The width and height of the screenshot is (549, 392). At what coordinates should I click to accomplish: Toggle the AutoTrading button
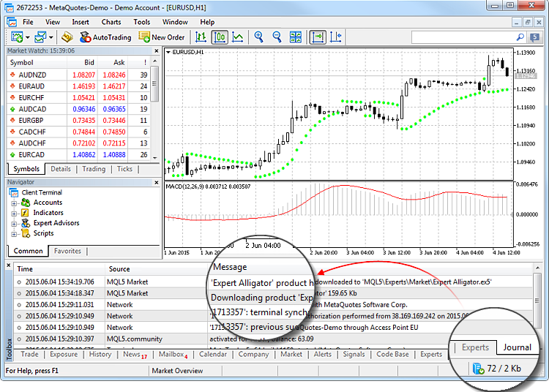point(105,37)
